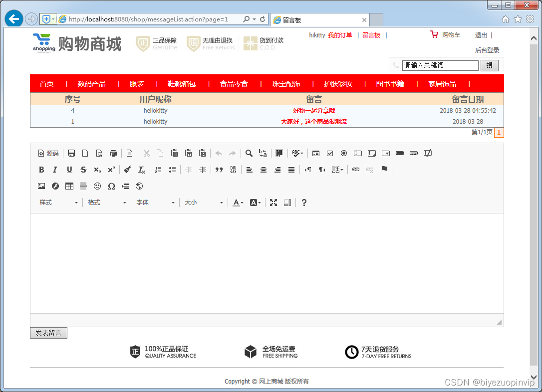Open the 服装 category
Screen dimensions: 542x392
137,84
